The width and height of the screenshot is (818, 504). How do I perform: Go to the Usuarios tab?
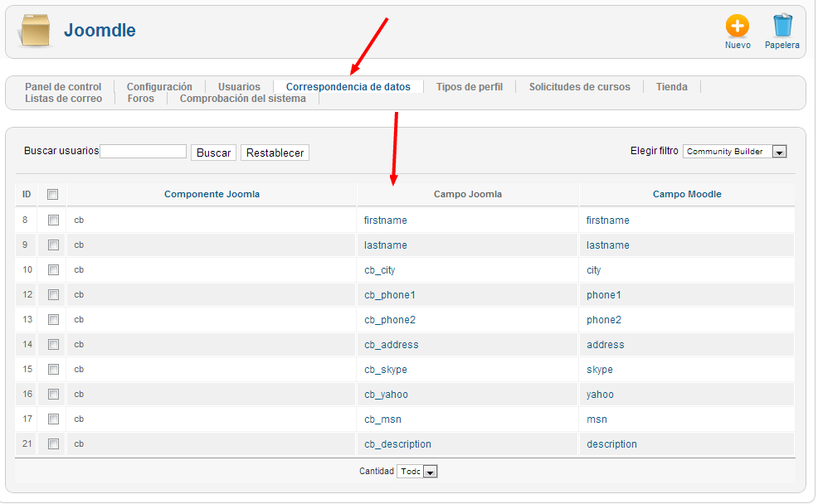pos(239,87)
